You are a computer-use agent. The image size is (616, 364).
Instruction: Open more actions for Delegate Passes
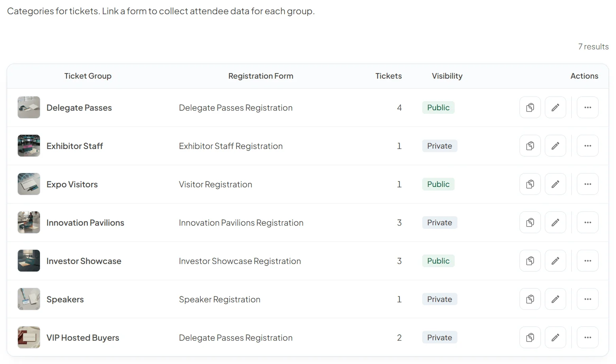pyautogui.click(x=588, y=108)
